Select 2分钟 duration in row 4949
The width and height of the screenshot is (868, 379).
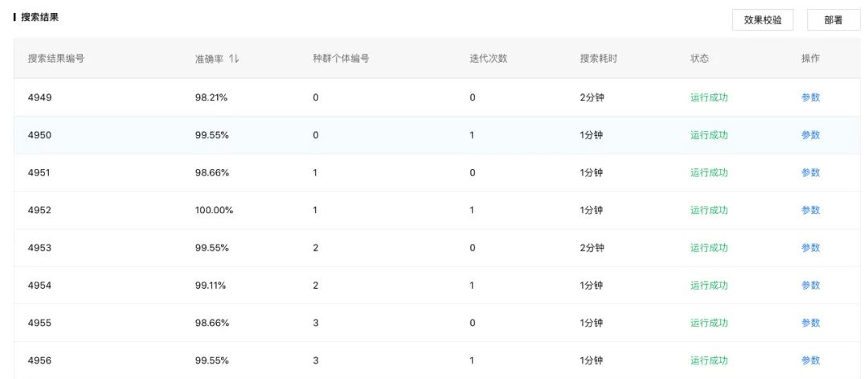point(592,97)
